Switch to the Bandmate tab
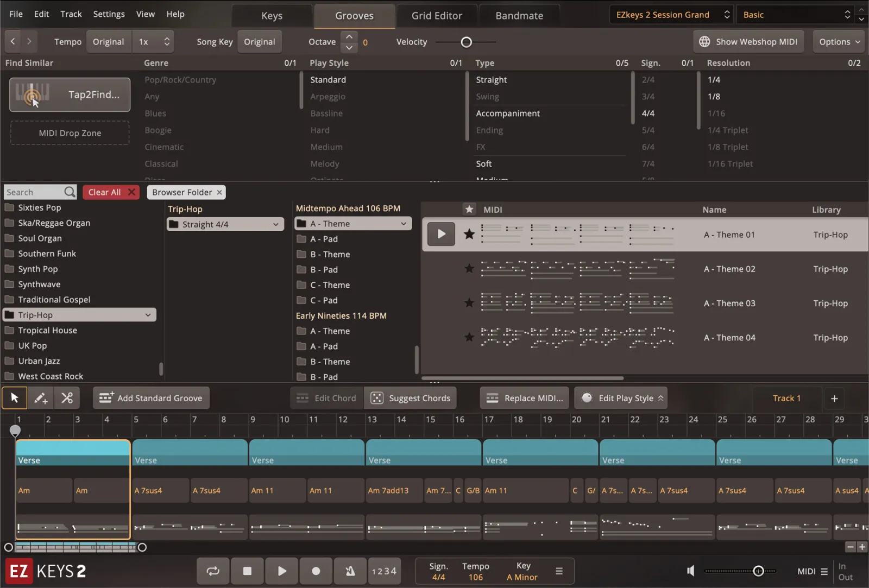 tap(519, 16)
